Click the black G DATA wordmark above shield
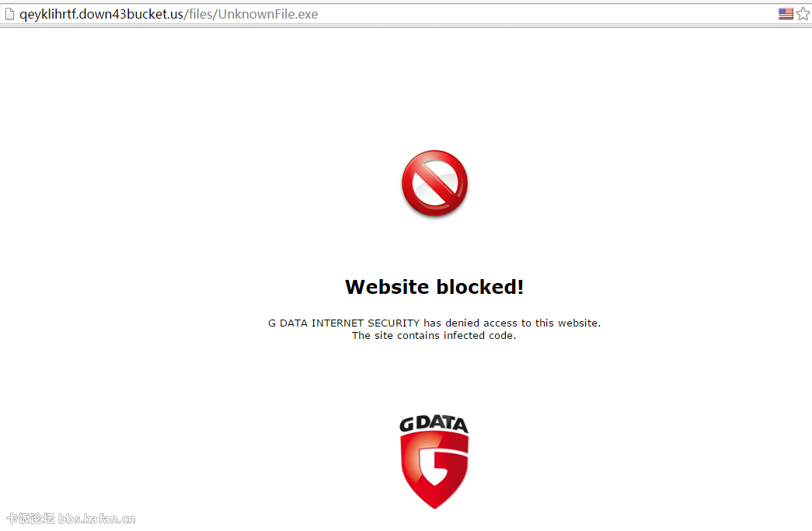 [434, 424]
